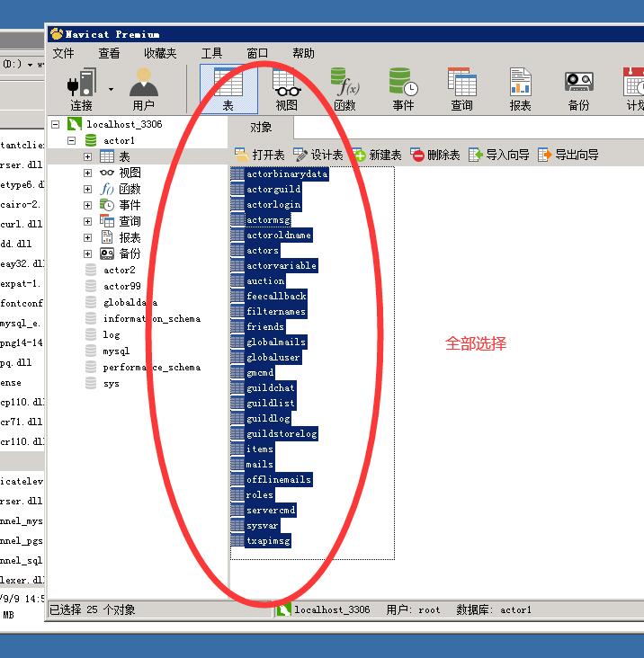Open the dropdown arrow beside 连接

[x=112, y=89]
